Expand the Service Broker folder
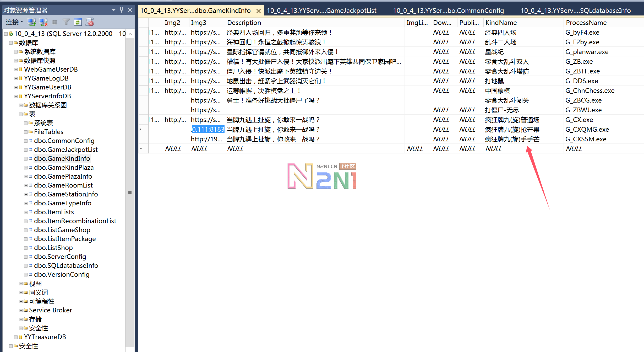This screenshot has width=644, height=352. [x=21, y=310]
